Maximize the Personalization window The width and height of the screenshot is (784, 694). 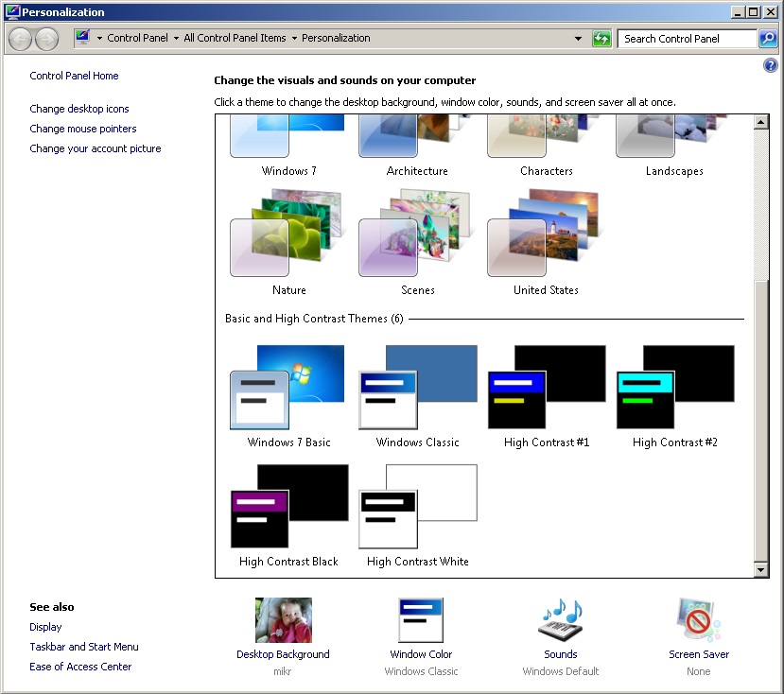tap(754, 12)
